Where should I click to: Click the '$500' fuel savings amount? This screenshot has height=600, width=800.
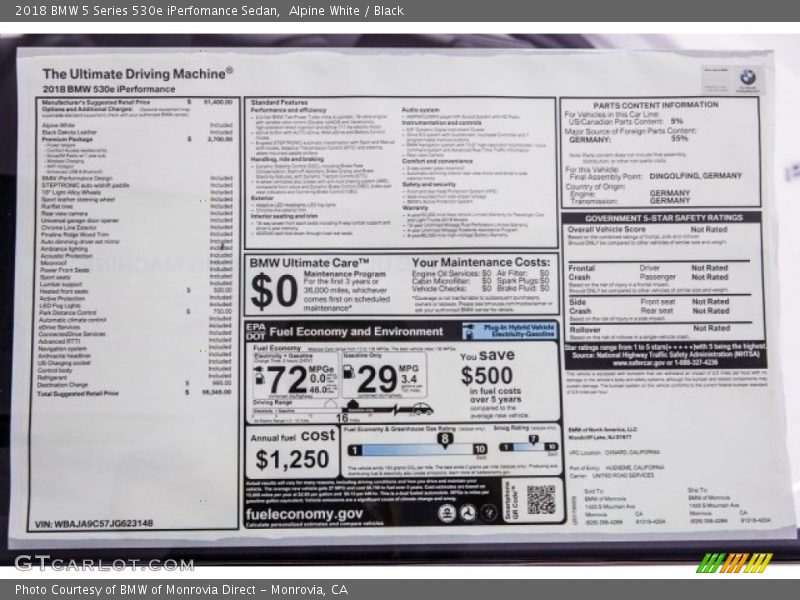tap(487, 376)
